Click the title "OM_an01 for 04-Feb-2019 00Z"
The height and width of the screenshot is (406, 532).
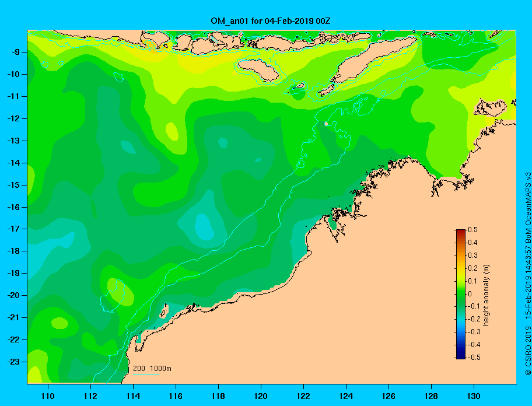[271, 21]
